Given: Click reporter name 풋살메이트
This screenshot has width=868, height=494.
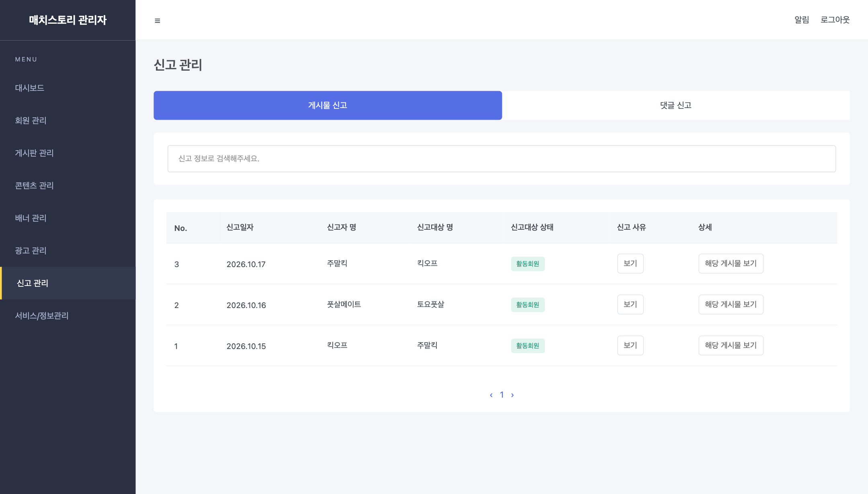Looking at the screenshot, I should (x=344, y=304).
